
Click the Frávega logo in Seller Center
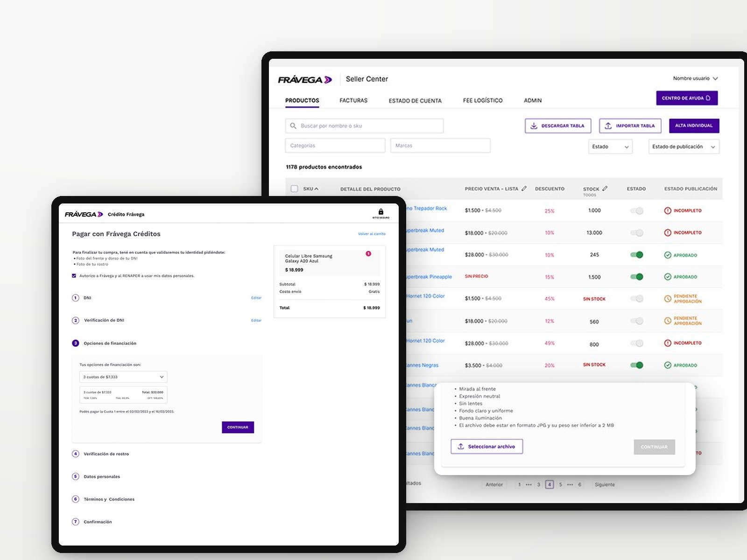click(x=305, y=80)
